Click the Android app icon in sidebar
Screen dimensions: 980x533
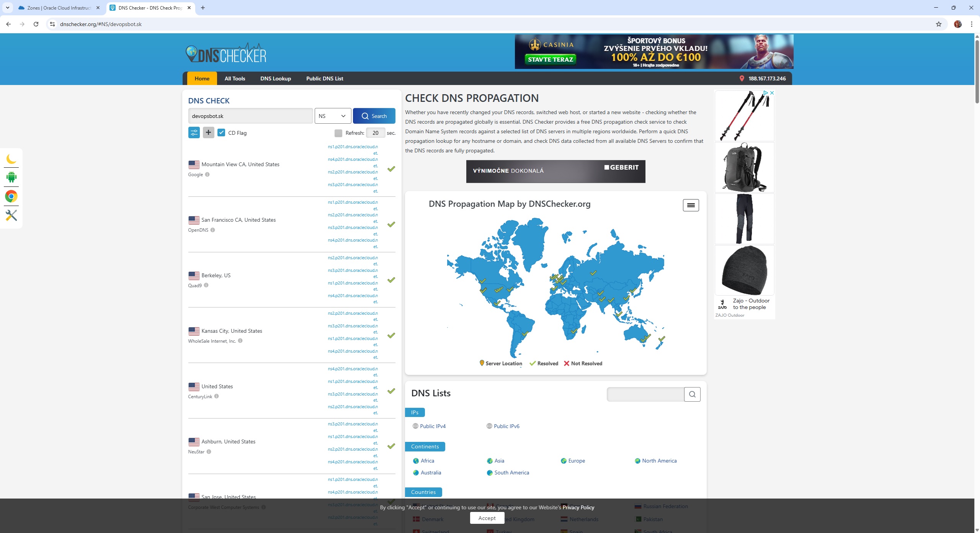(x=11, y=177)
